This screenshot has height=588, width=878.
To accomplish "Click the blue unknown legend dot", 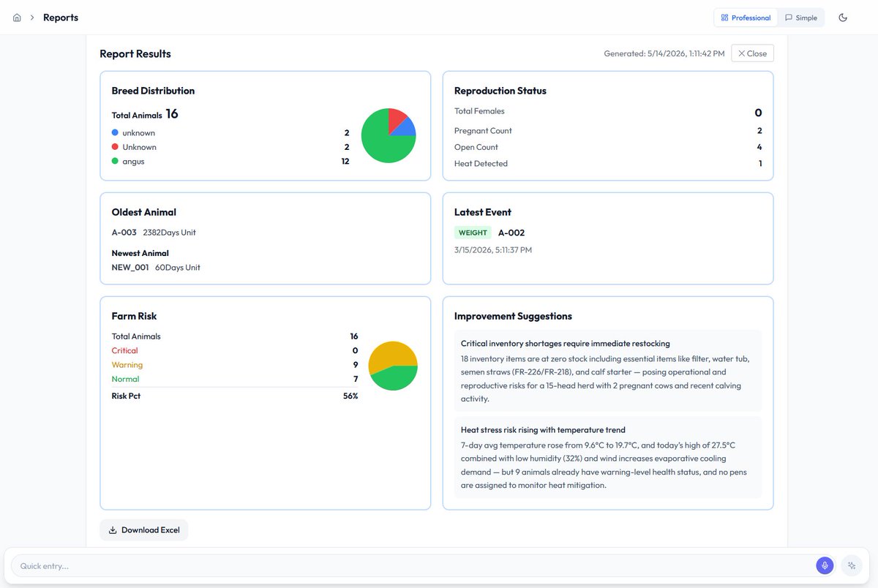I will (115, 132).
